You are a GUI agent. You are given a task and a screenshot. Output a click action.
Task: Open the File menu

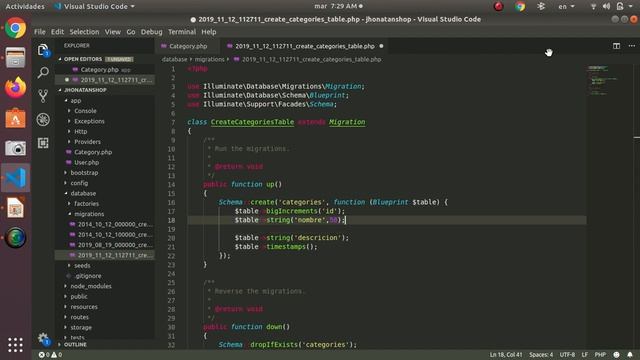(40, 32)
